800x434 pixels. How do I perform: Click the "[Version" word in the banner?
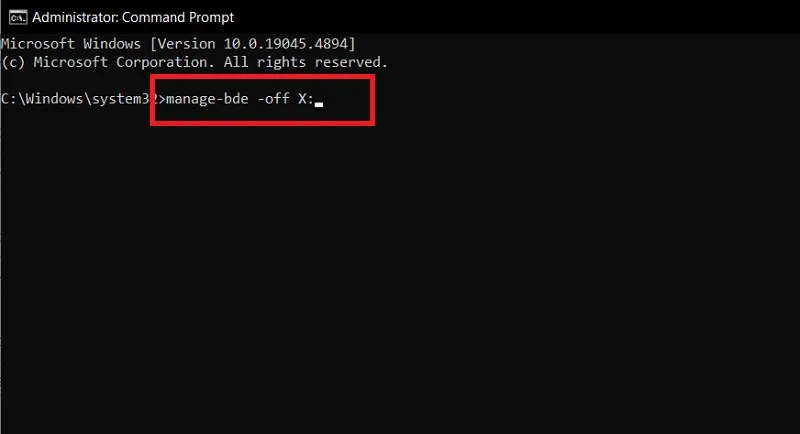[182, 44]
